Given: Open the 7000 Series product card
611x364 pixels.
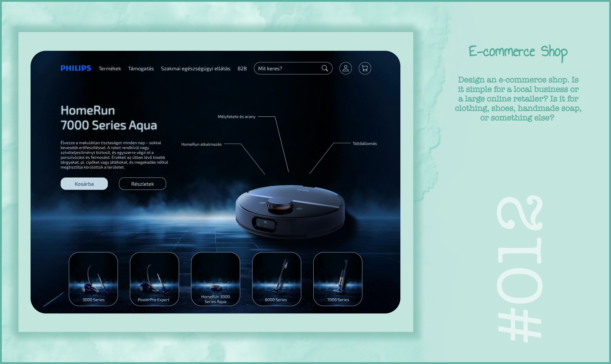Looking at the screenshot, I should point(338,279).
